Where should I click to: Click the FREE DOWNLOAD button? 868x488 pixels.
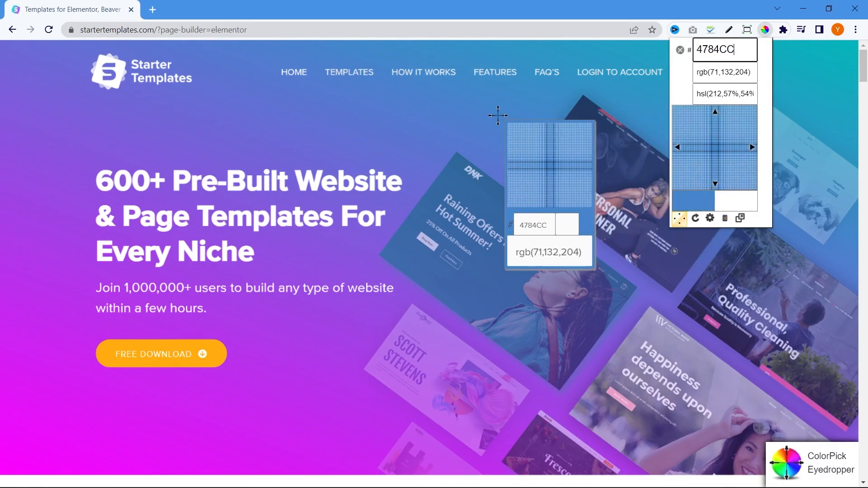[x=161, y=354]
